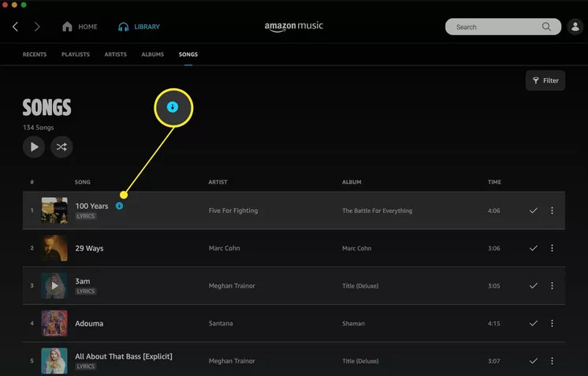Open artist Meghan Trainor on the 3am row
The width and height of the screenshot is (588, 376).
pyautogui.click(x=232, y=285)
